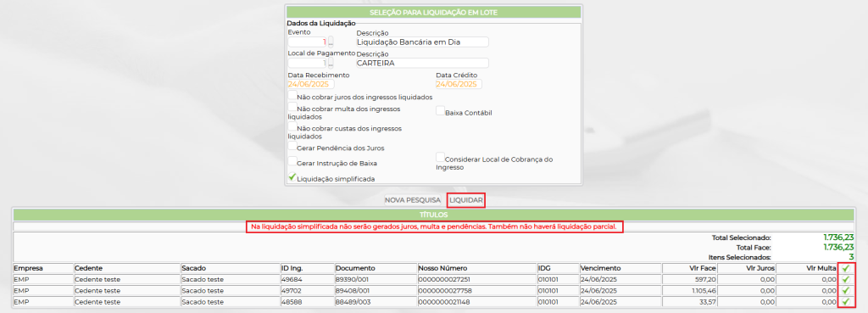
Task: Click the Vlr Multa column header
Action: (x=807, y=268)
